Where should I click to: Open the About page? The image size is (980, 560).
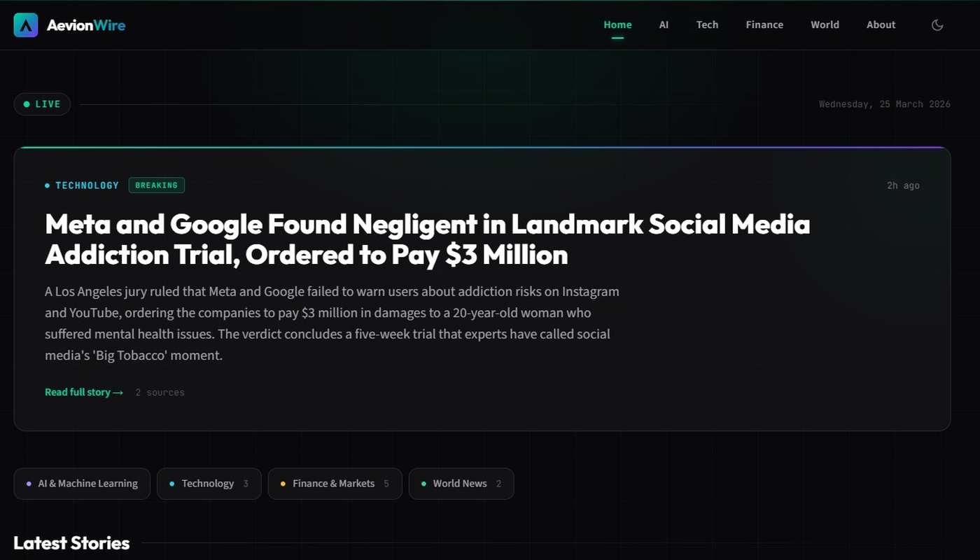click(881, 24)
